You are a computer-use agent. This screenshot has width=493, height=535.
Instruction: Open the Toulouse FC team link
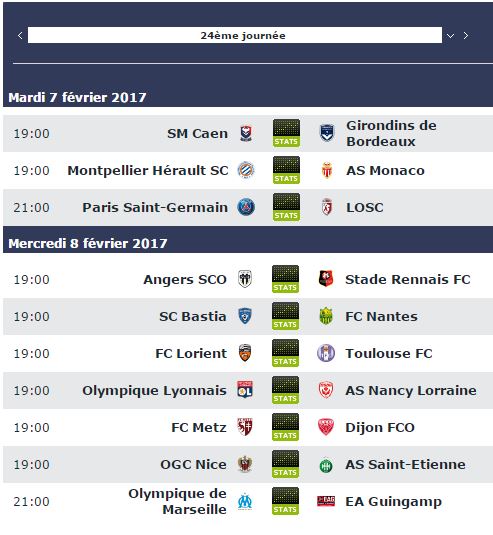tap(389, 353)
